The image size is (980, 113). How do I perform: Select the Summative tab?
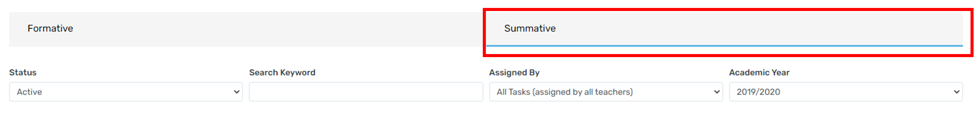point(724,29)
